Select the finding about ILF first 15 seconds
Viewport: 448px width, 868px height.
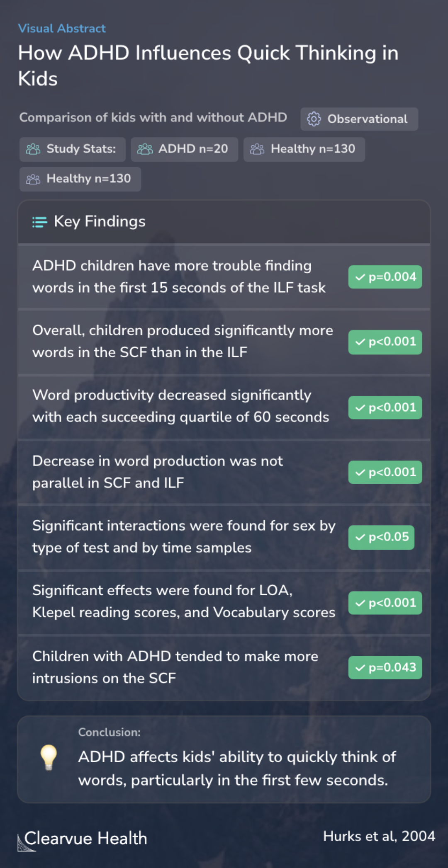pyautogui.click(x=224, y=277)
